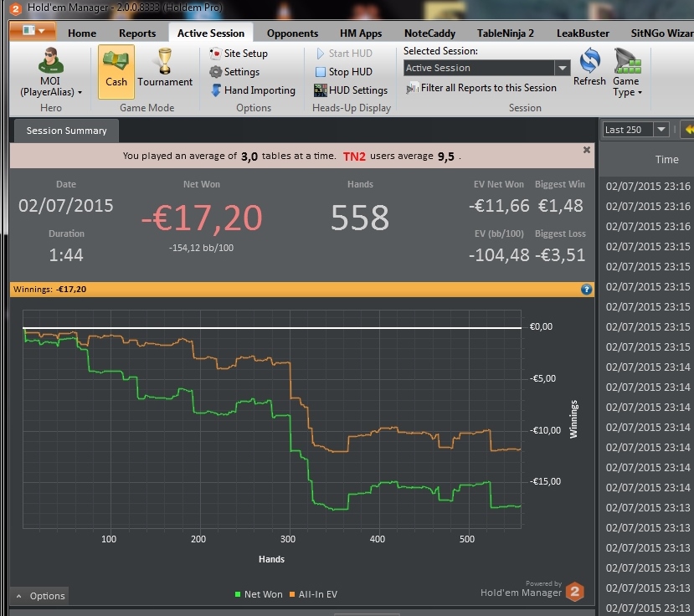Select Cash game mode
The image size is (694, 616).
[x=116, y=71]
